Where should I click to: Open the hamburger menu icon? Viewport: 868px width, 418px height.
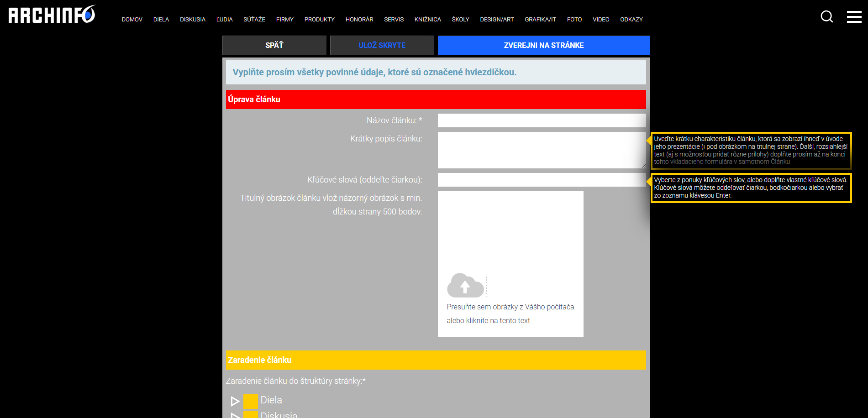tap(854, 17)
